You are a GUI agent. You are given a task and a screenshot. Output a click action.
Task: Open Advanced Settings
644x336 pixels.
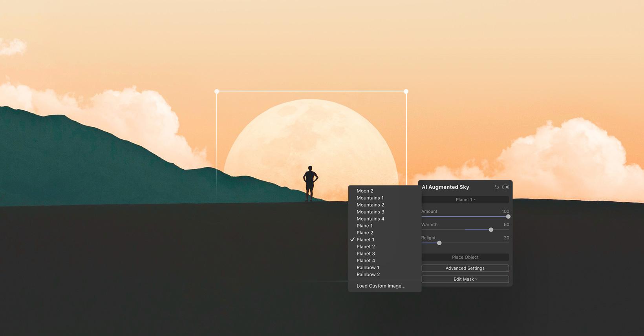point(465,268)
